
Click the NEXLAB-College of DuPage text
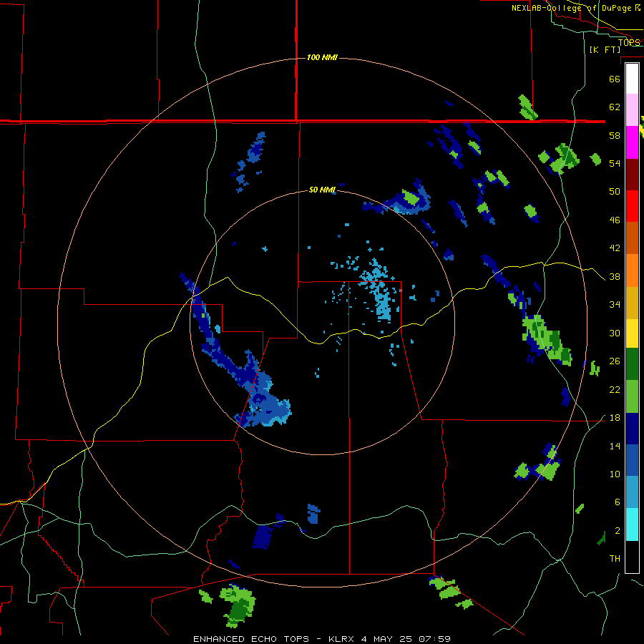(571, 8)
